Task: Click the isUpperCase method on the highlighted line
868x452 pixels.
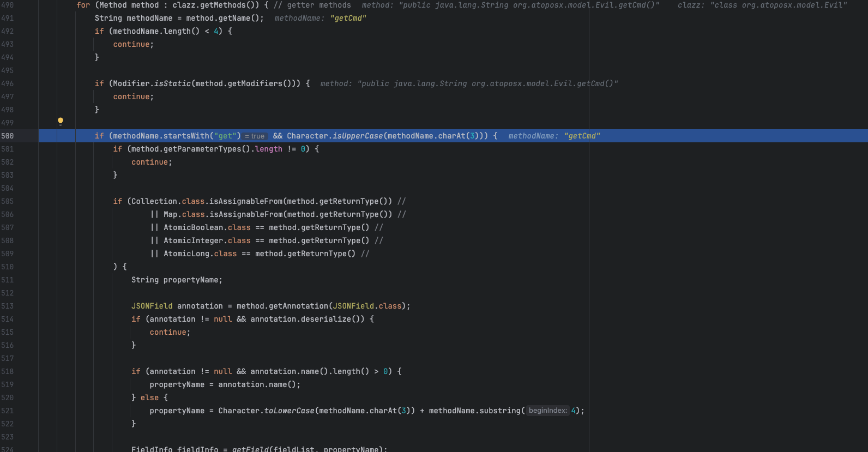Action: (358, 136)
